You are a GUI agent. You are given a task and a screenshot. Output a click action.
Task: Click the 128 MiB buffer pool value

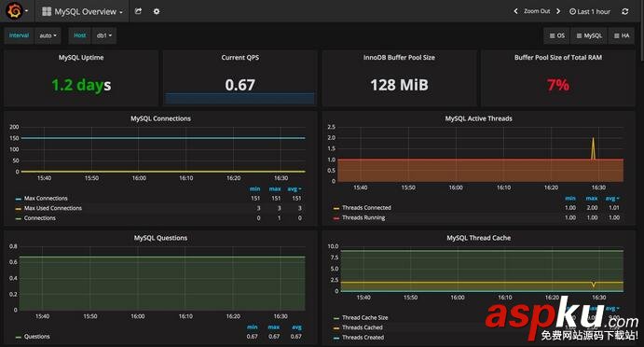tap(399, 85)
